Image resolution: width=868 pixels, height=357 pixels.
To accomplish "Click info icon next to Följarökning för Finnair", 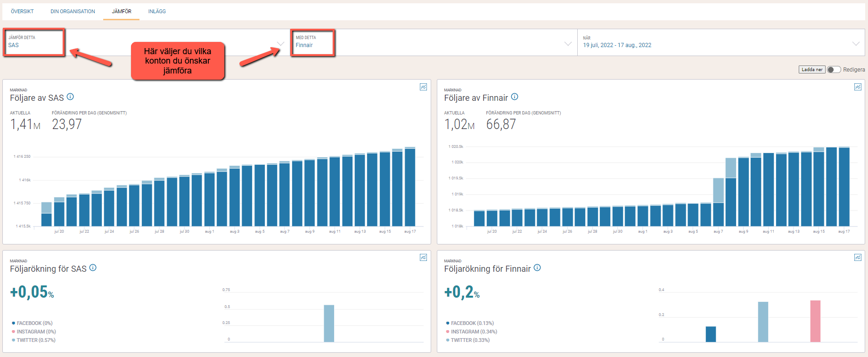I will tap(537, 268).
